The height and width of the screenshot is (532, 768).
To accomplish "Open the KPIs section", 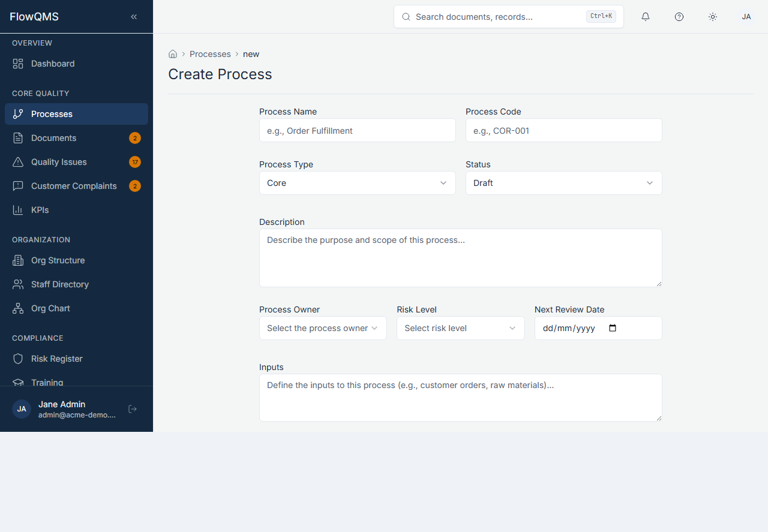I will [x=41, y=210].
